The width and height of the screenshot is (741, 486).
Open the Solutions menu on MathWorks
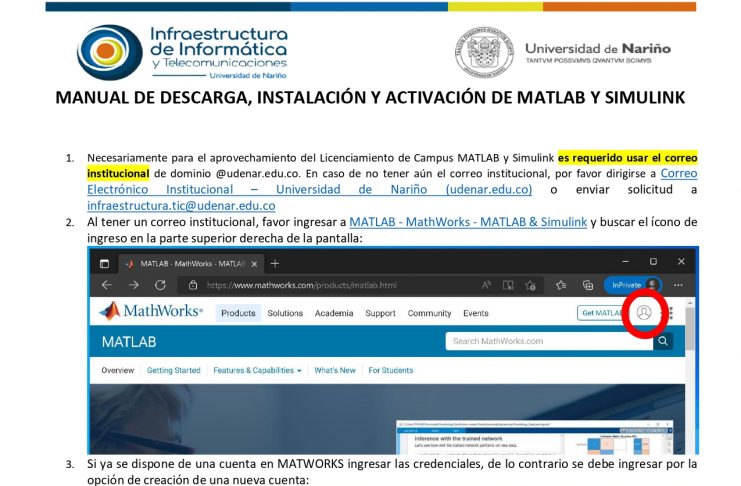285,313
